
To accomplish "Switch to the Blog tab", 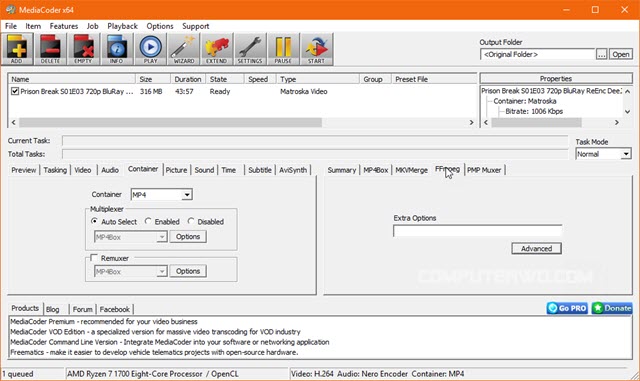I will click(53, 309).
